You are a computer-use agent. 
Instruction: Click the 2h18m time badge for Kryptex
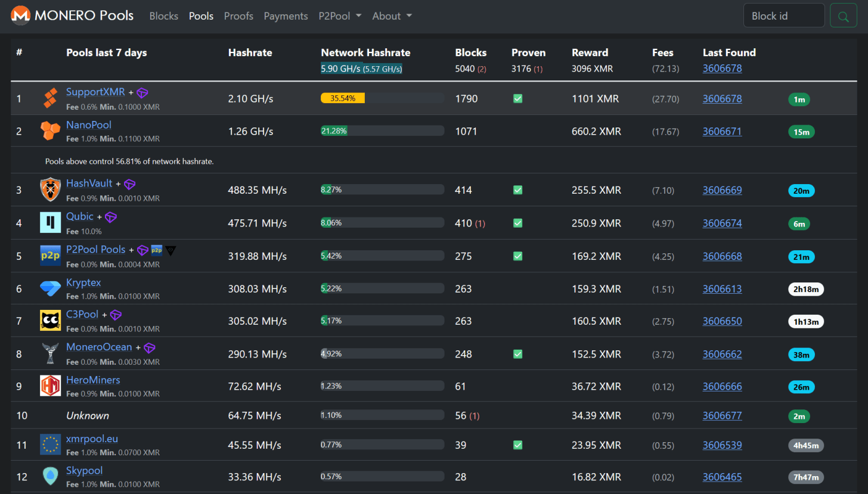(806, 290)
